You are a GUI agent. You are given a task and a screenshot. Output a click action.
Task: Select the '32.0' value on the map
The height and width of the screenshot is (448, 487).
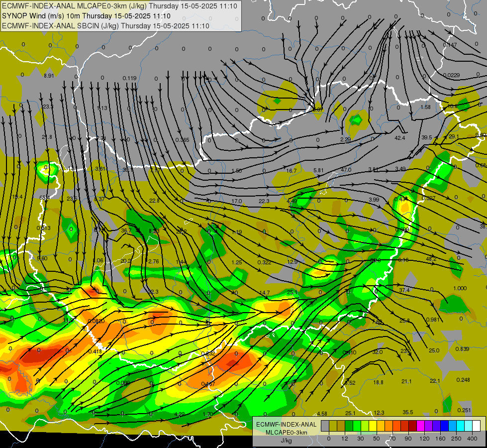(378, 352)
